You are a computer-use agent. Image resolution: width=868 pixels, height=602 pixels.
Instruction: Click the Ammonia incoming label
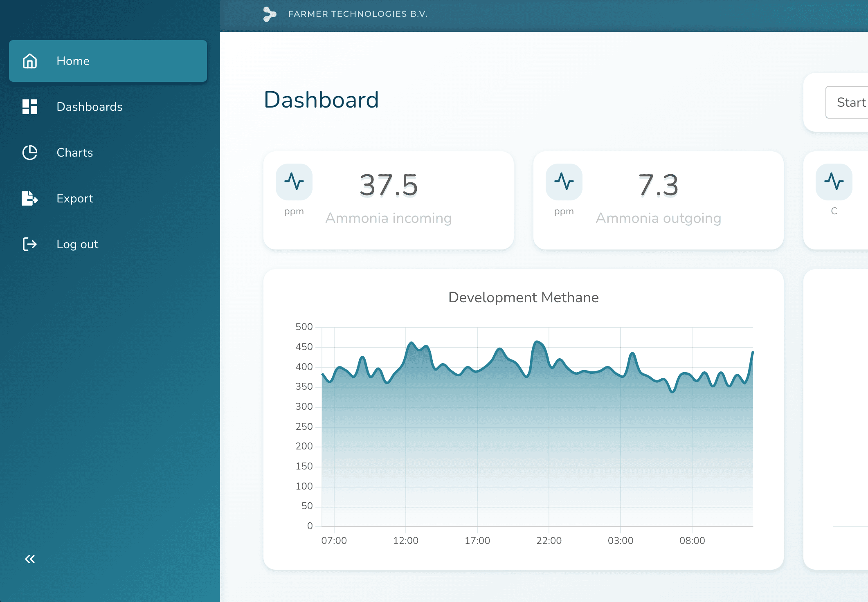(x=389, y=218)
